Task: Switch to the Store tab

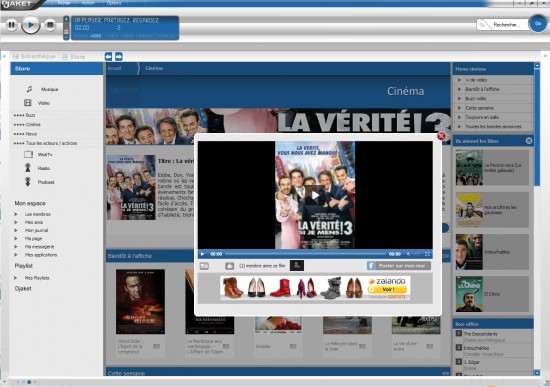Action: (74, 57)
